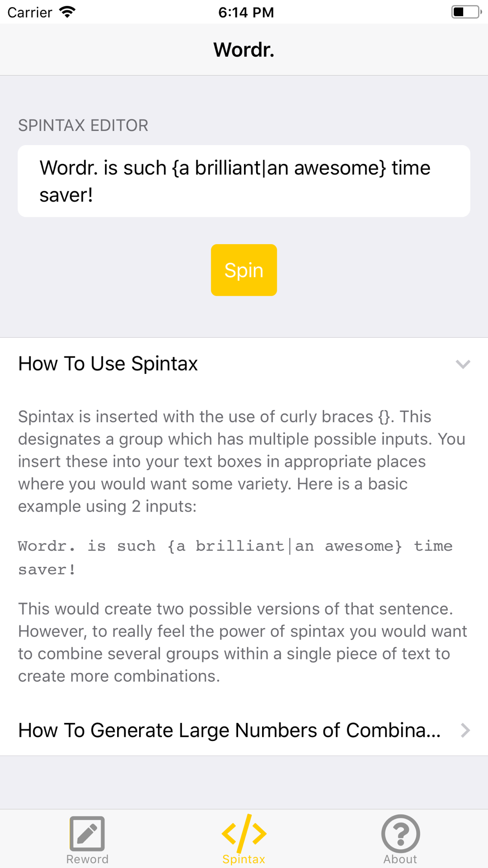This screenshot has width=488, height=868.
Task: Open the About question mark icon
Action: [x=401, y=833]
